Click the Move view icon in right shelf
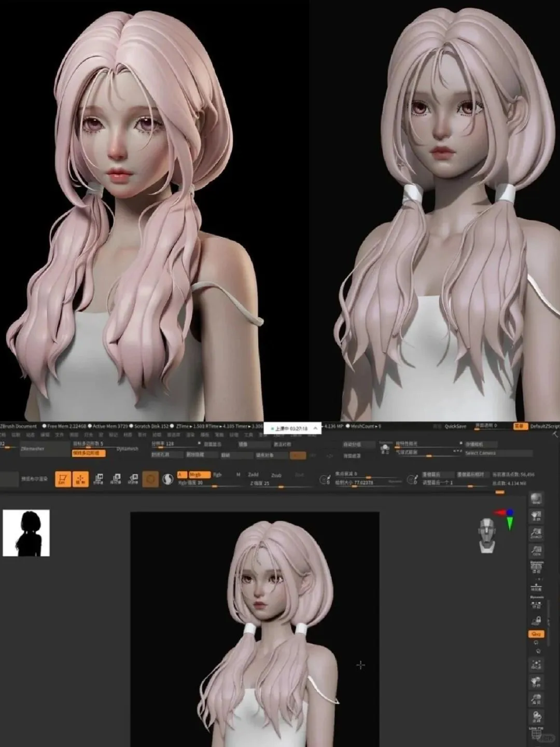The width and height of the screenshot is (560, 747). pos(536,682)
